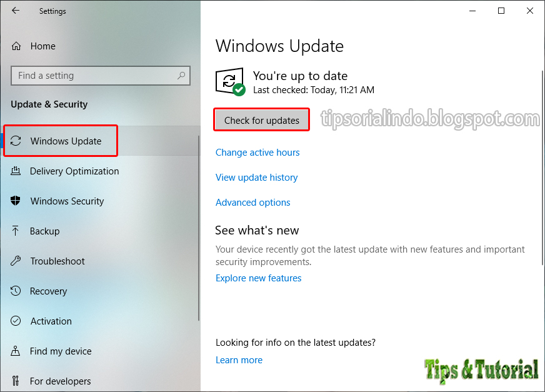Screen dimensions: 545x392
Task: Open Change active hours link
Action: click(257, 153)
